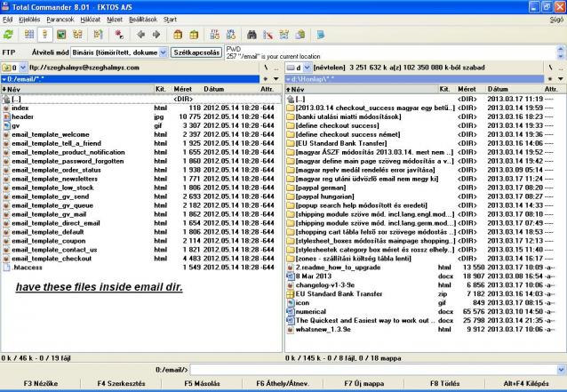Click the header jpg file icon
Viewport: 567px width, 392px height.
[6, 116]
